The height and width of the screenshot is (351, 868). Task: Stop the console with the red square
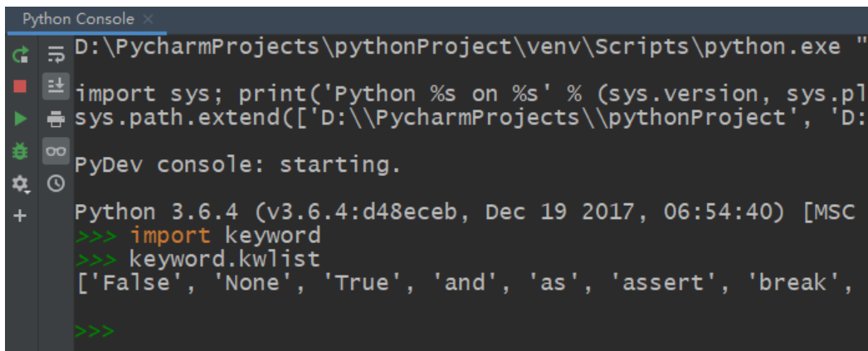click(21, 86)
